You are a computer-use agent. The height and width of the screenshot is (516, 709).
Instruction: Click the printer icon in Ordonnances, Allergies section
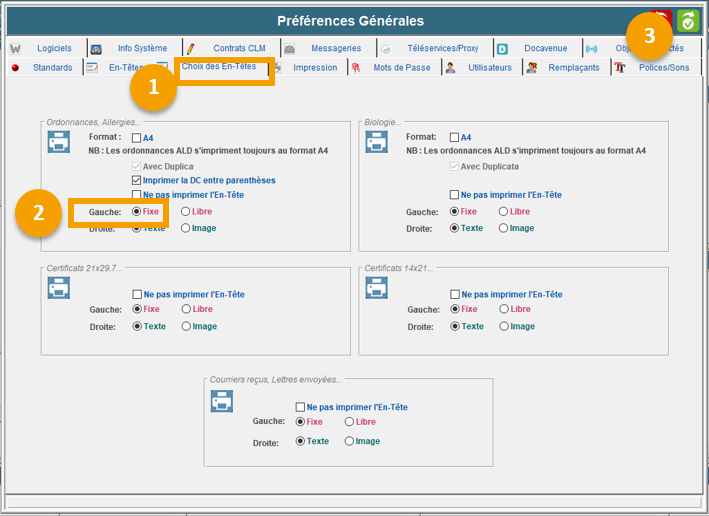[x=59, y=141]
